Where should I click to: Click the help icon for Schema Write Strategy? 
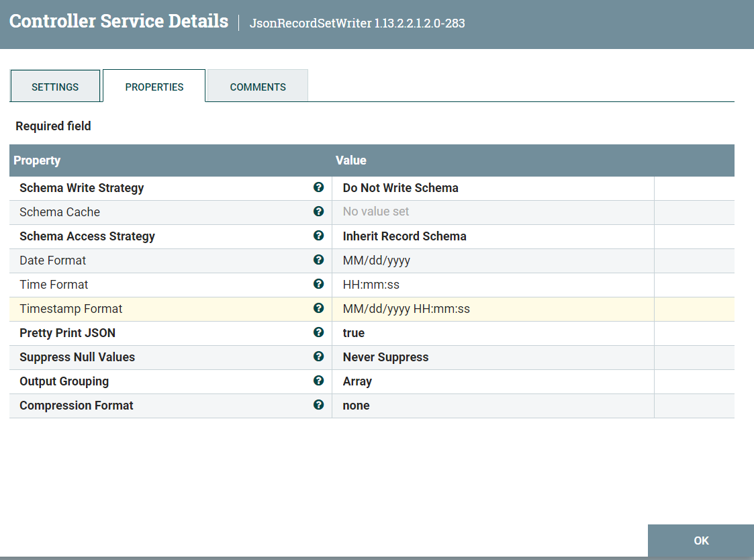pos(318,188)
